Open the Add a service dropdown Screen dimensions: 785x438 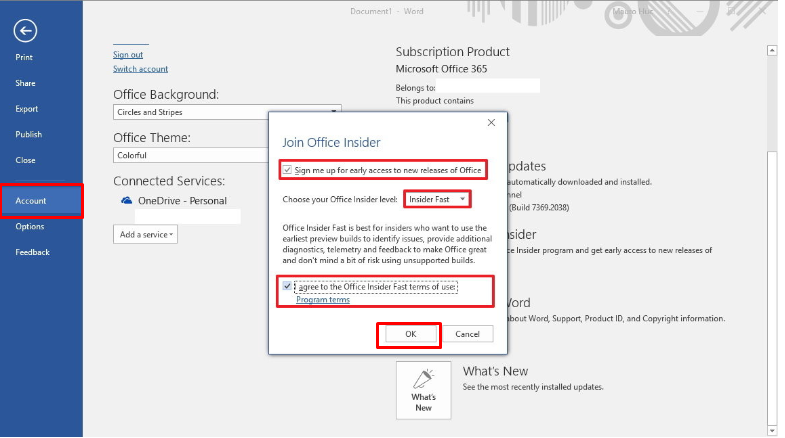[x=145, y=234]
